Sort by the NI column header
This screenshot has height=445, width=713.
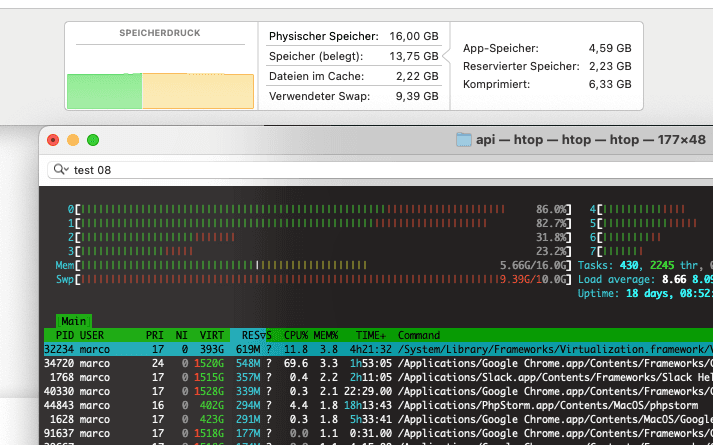(x=181, y=335)
